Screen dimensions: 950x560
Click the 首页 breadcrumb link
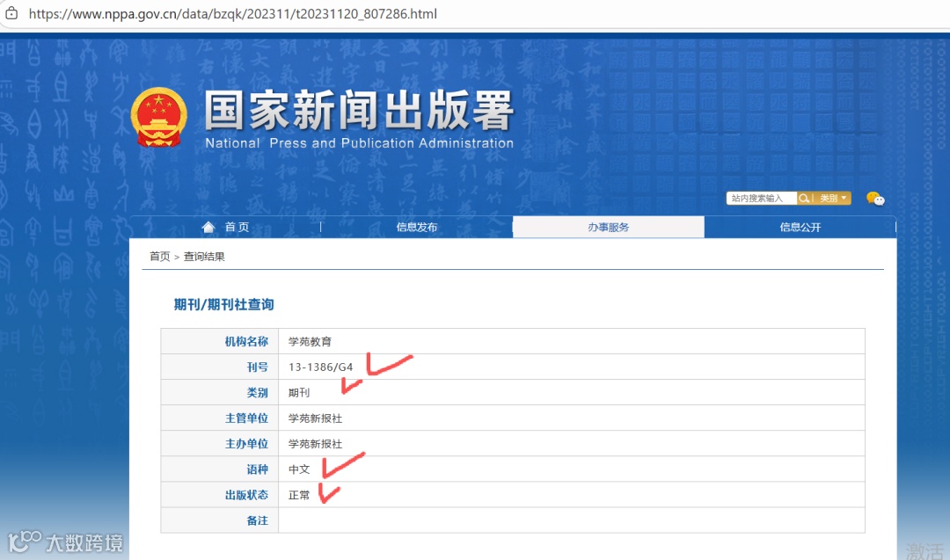pos(160,257)
